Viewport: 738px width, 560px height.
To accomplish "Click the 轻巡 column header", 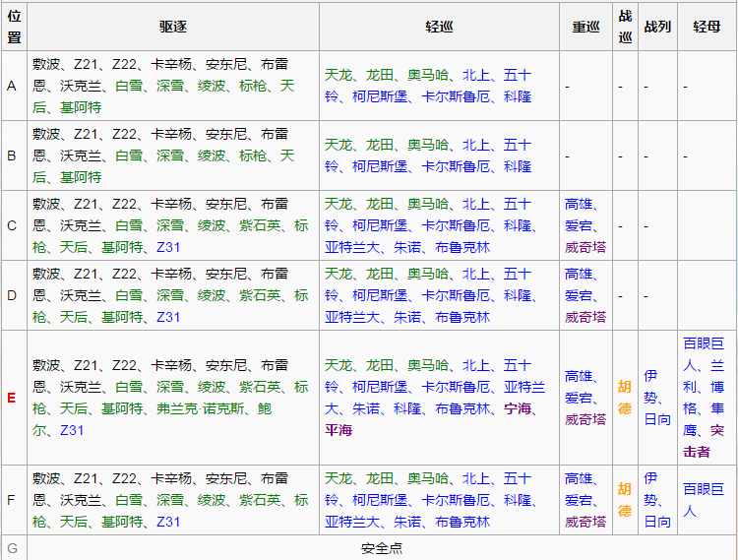I will pos(439,27).
